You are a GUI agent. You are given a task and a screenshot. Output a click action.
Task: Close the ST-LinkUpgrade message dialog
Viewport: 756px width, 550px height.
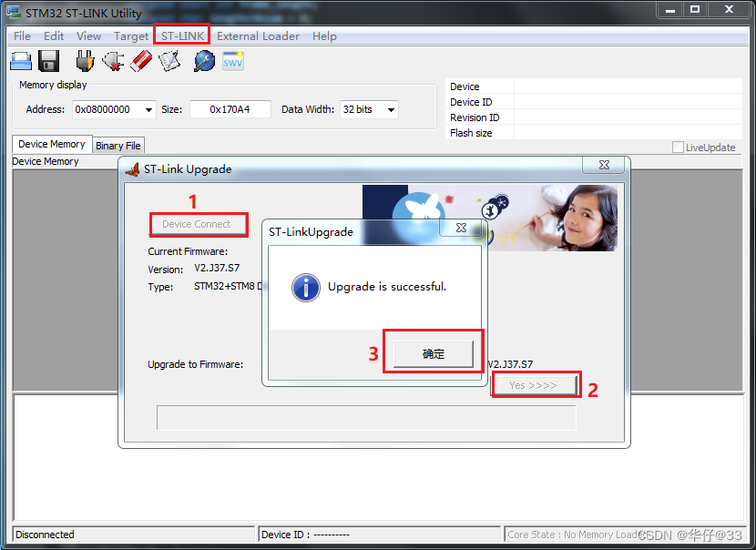(x=461, y=228)
